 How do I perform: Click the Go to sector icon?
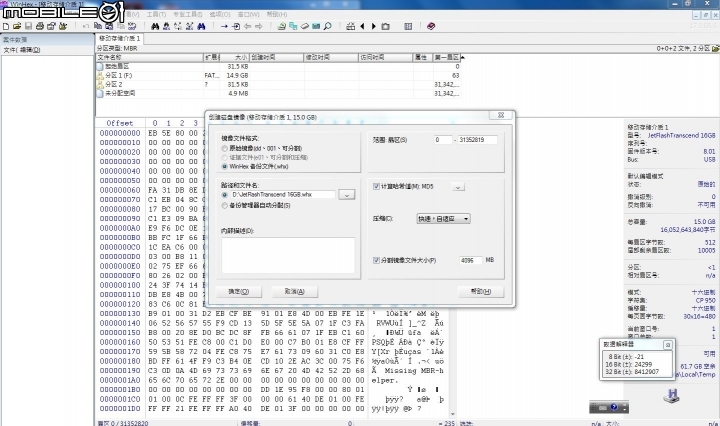236,27
